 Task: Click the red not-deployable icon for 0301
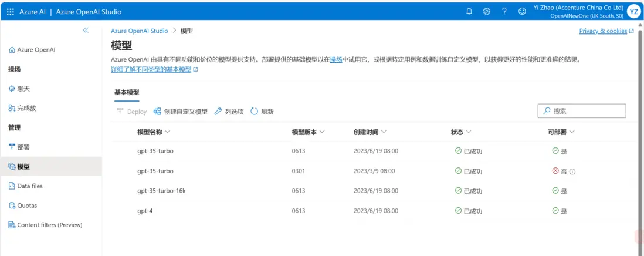(555, 171)
